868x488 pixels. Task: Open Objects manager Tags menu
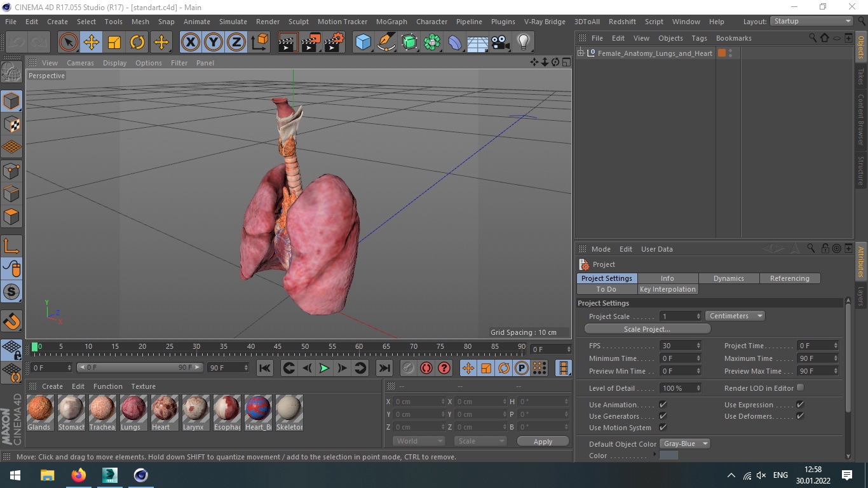pos(699,38)
